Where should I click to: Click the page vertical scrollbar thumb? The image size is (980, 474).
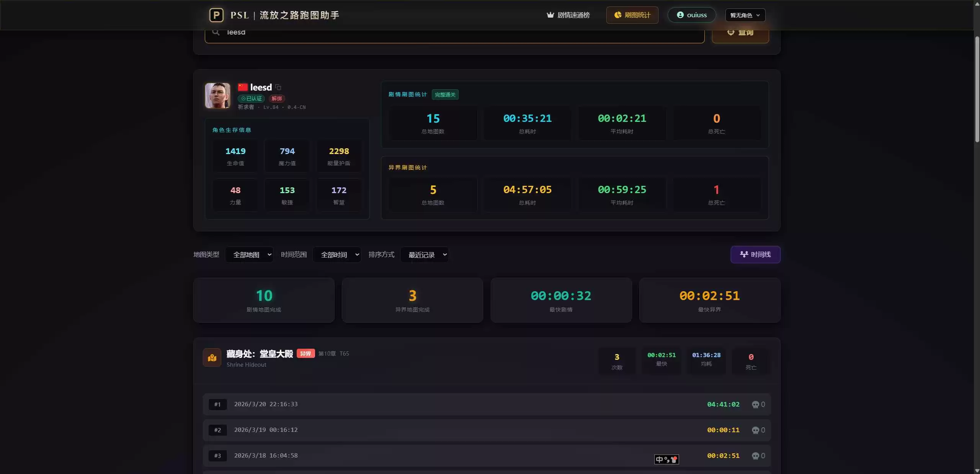[x=977, y=88]
